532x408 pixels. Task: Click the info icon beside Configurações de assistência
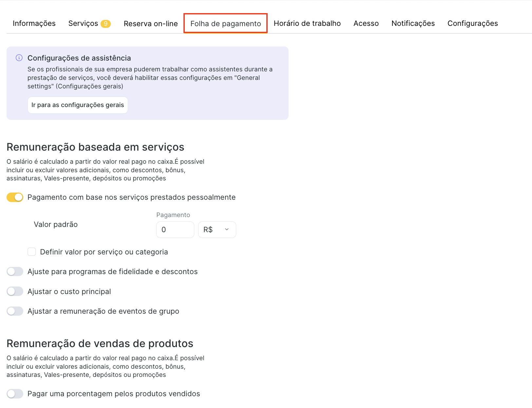(x=19, y=58)
